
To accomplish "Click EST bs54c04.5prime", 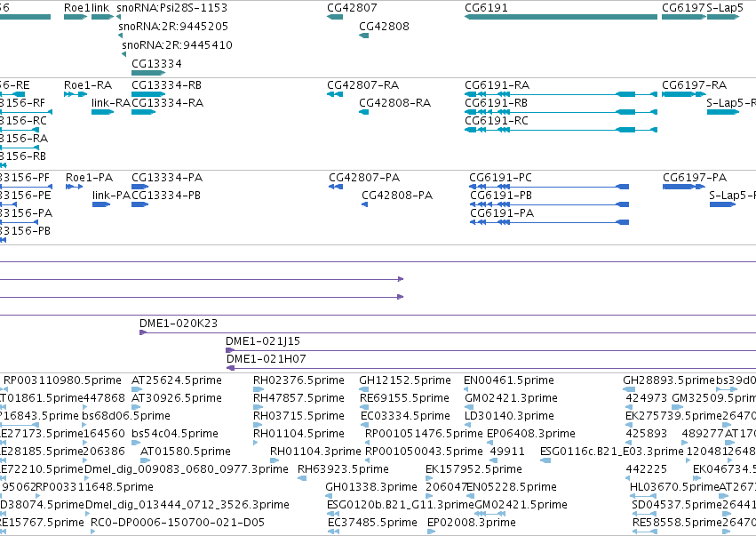I will coord(175,434).
